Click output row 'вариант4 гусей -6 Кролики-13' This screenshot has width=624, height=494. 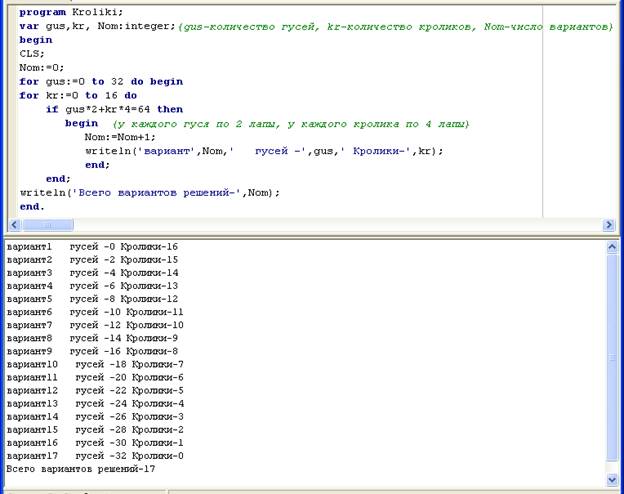[92, 286]
